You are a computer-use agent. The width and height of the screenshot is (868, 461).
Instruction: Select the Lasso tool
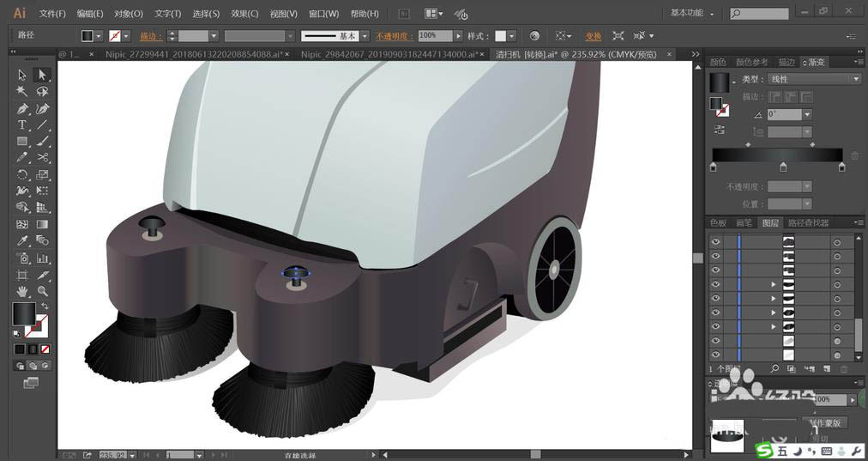pyautogui.click(x=42, y=91)
